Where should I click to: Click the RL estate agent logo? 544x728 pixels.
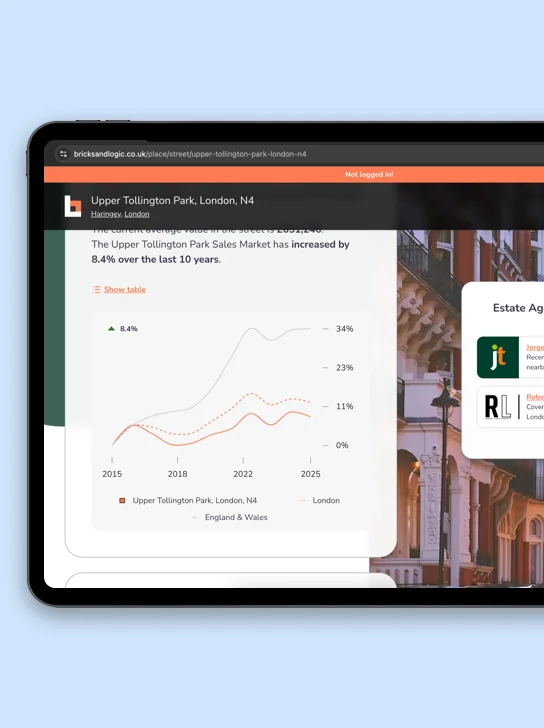[x=498, y=407]
